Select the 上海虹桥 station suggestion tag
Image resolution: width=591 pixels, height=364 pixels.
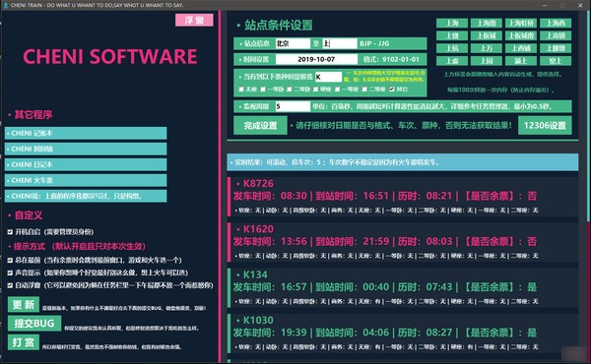pyautogui.click(x=521, y=23)
